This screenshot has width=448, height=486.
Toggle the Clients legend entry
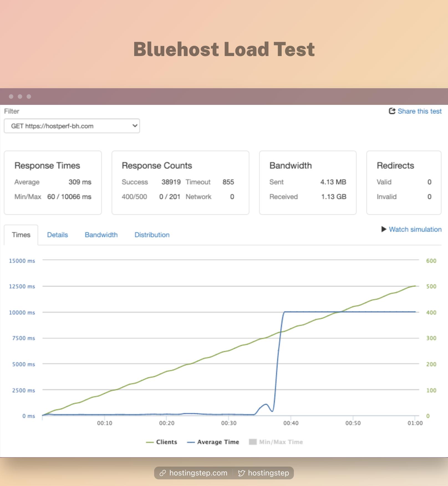[162, 442]
